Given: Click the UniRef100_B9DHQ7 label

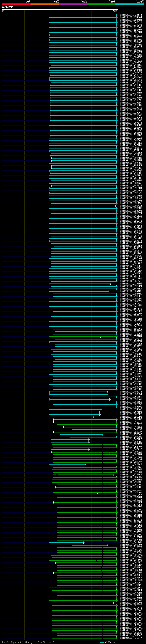Looking at the screenshot, I should 131,30.
